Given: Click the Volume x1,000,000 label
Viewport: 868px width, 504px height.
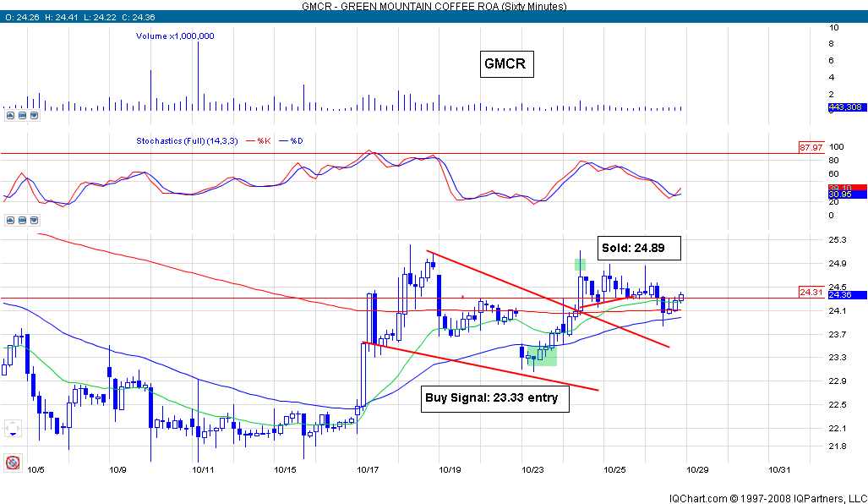Looking at the screenshot, I should (175, 36).
